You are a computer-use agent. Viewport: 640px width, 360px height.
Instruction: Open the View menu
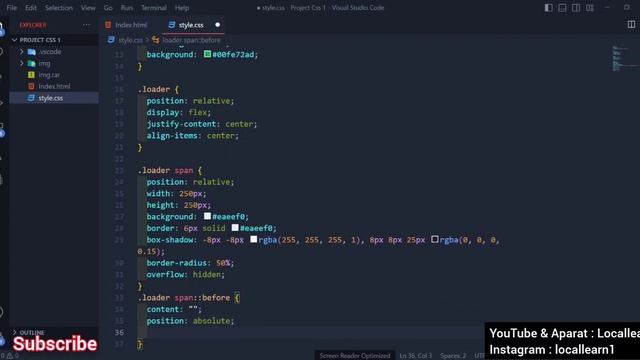[x=88, y=8]
